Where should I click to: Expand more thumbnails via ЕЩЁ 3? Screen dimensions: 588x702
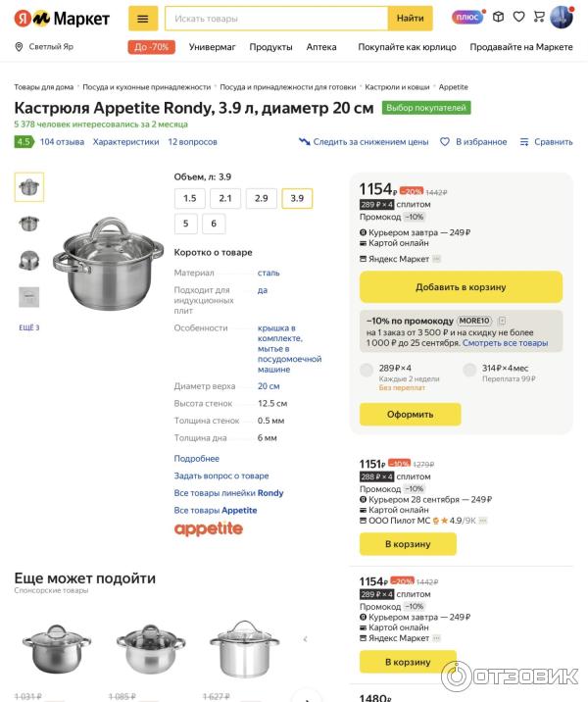click(29, 327)
